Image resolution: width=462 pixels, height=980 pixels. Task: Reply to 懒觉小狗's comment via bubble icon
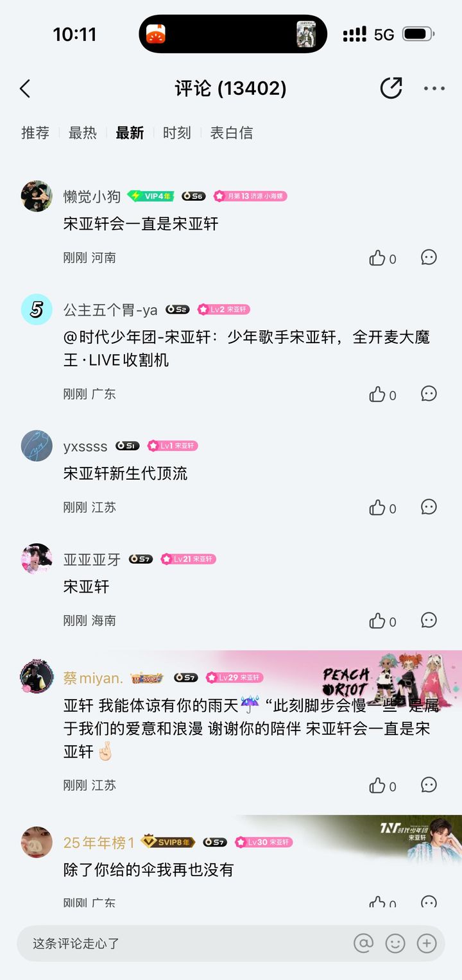429,257
